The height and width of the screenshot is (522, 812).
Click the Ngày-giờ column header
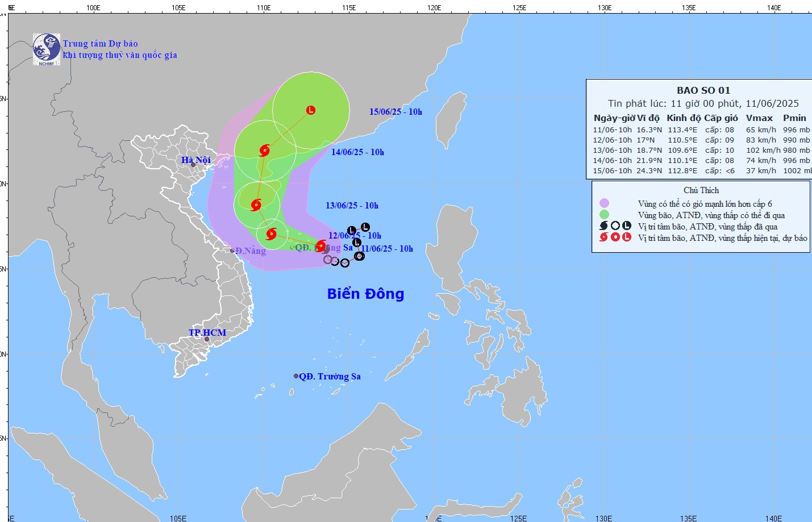pos(614,118)
